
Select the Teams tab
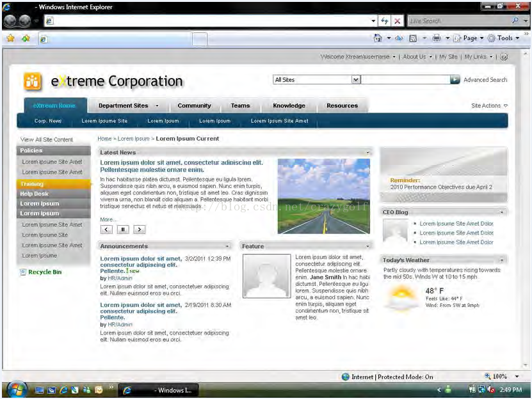click(x=240, y=106)
